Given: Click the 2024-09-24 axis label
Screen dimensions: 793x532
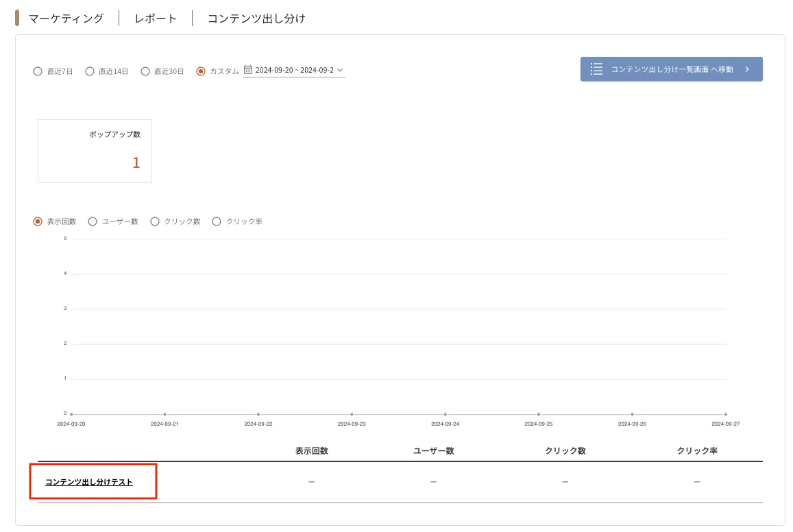Looking at the screenshot, I should 445,424.
